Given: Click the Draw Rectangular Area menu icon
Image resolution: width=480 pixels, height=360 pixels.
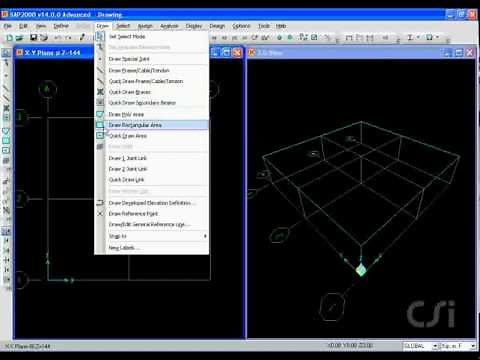Looking at the screenshot, I should 100,125.
